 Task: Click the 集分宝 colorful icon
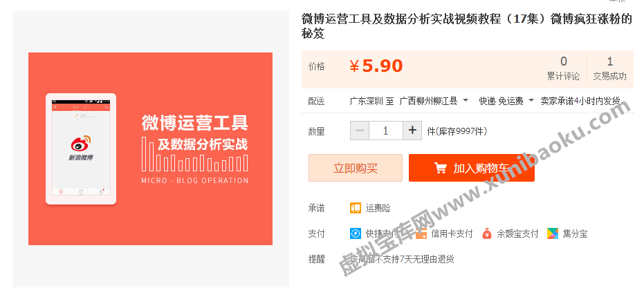[553, 233]
